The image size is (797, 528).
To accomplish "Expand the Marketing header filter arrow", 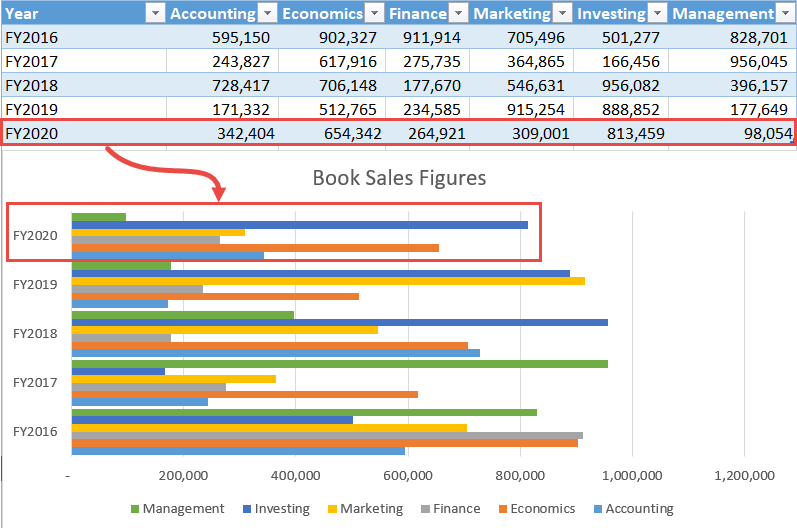I will [563, 13].
